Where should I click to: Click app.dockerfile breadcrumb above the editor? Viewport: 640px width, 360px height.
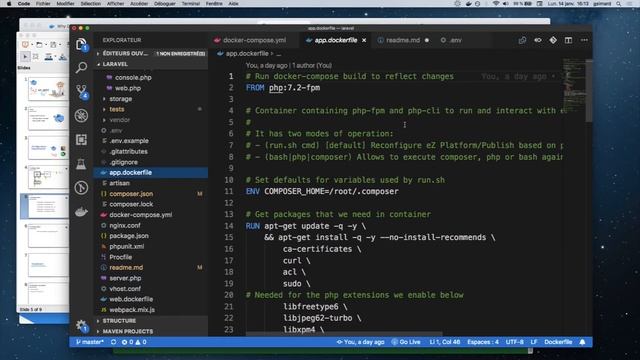coord(247,53)
